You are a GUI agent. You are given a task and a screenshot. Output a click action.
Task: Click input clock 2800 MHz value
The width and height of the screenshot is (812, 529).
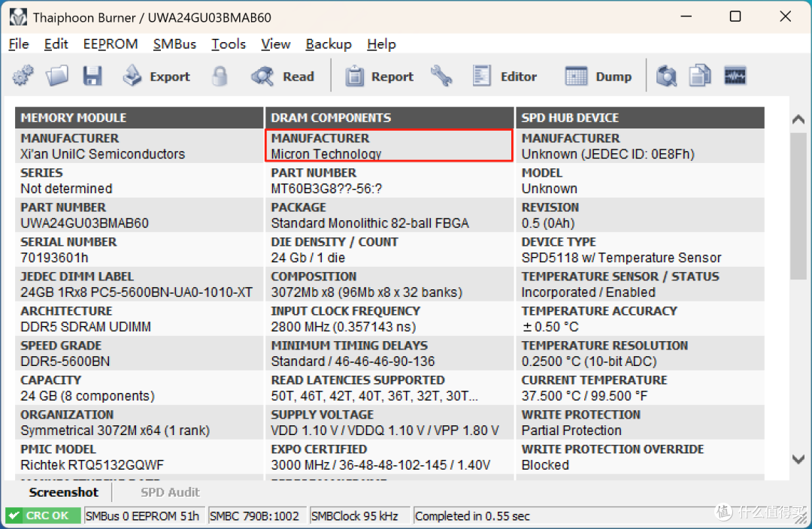point(344,327)
